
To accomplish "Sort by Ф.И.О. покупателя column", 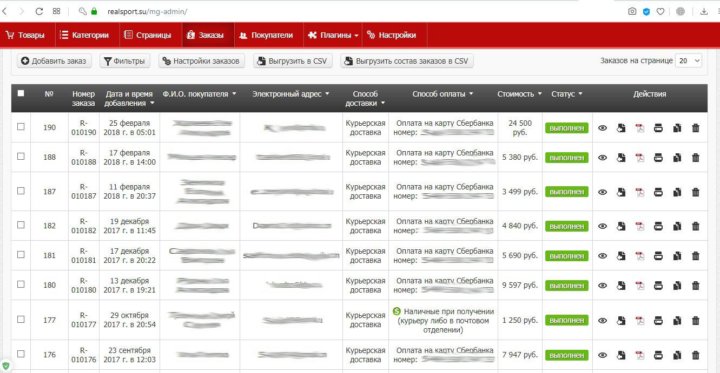I will [199, 94].
